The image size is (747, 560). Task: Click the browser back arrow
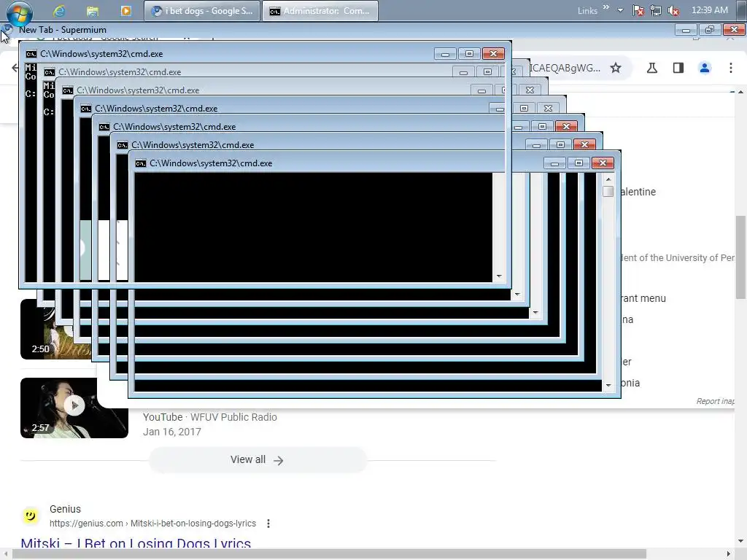pyautogui.click(x=15, y=68)
